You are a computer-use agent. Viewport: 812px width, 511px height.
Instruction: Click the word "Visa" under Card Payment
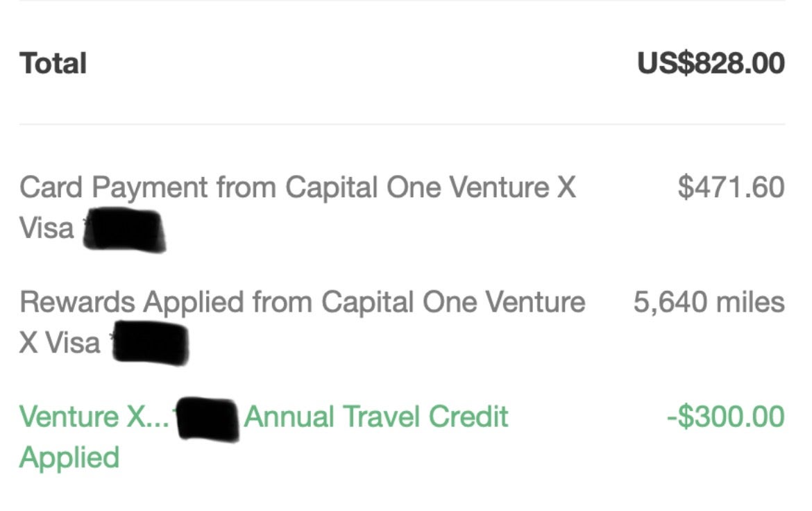tap(46, 228)
